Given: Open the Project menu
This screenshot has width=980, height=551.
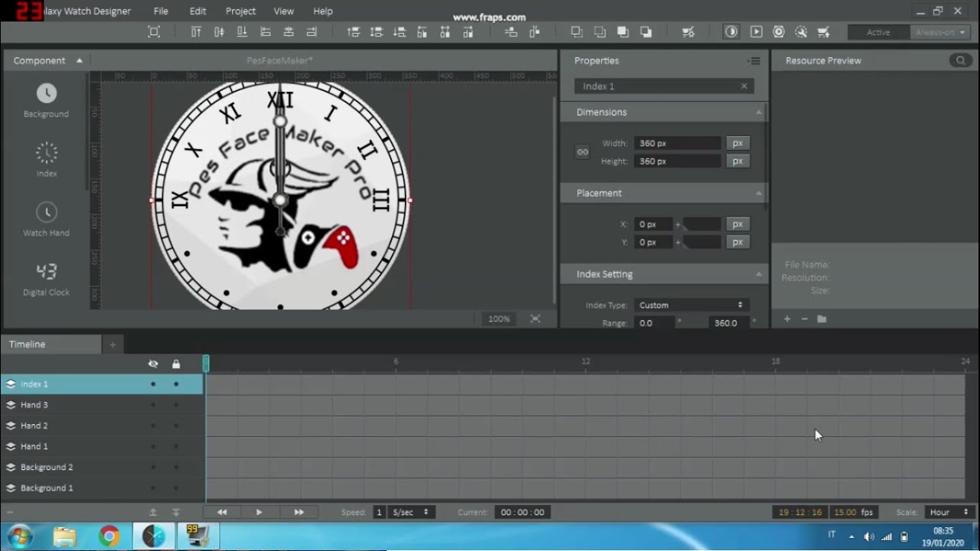Looking at the screenshot, I should pos(240,11).
